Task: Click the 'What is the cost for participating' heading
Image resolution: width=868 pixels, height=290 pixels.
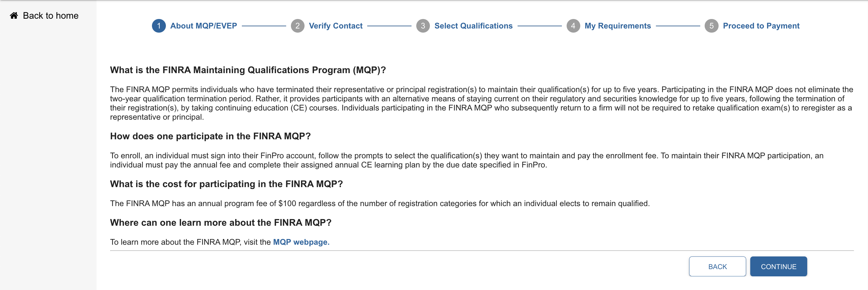Action: [226, 184]
